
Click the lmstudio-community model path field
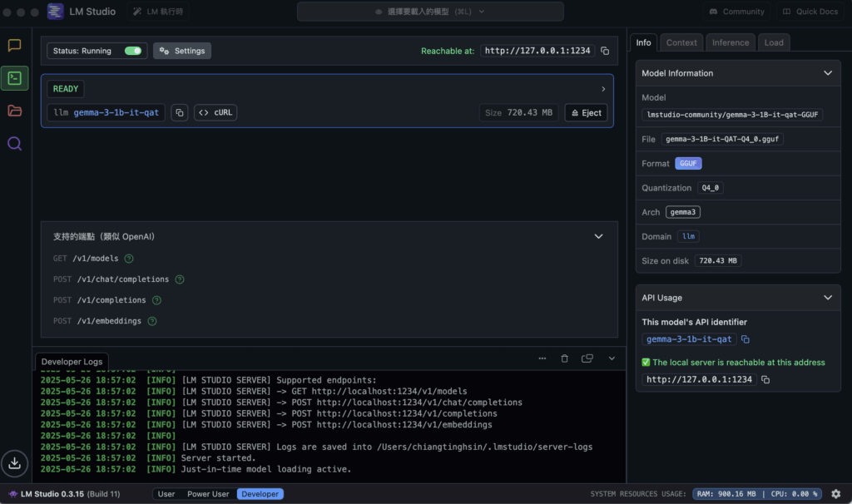[732, 115]
